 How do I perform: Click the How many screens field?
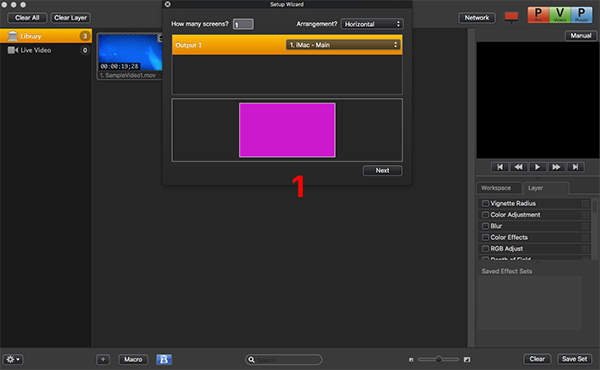243,24
